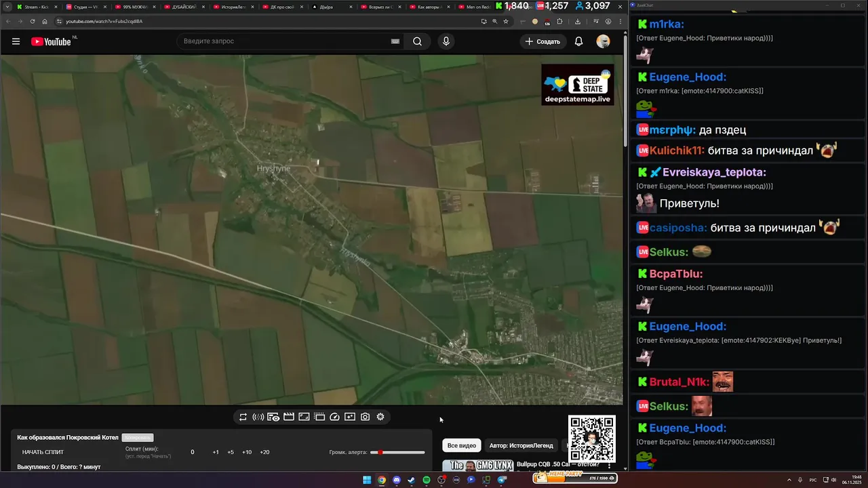Open the YouTube hamburger guide menu
Image resolution: width=868 pixels, height=488 pixels.
pos(16,41)
